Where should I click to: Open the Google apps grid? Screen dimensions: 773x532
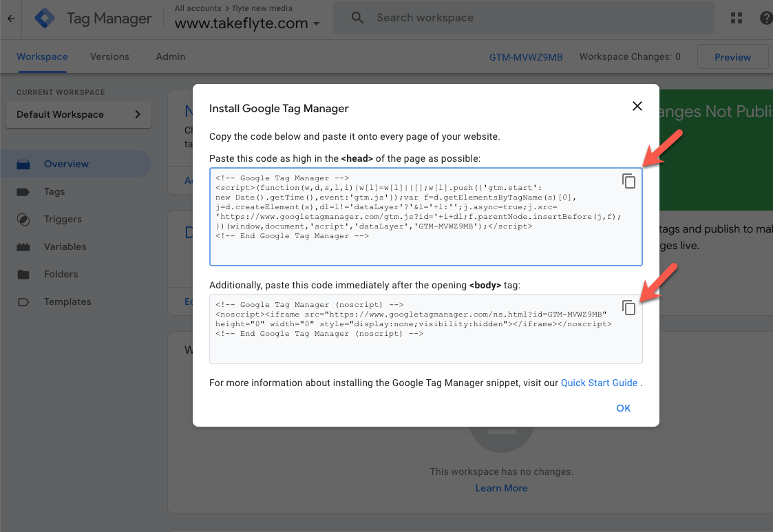point(737,18)
